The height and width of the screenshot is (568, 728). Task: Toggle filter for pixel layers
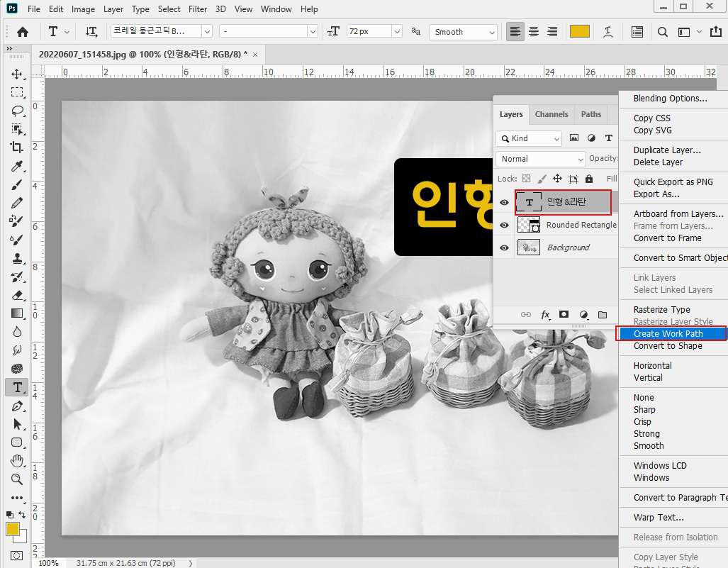coord(574,138)
